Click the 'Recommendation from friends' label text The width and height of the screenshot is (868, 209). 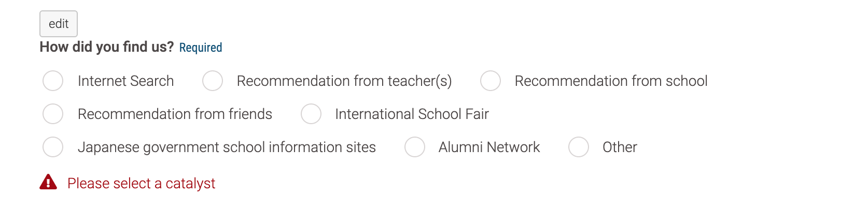tap(175, 114)
